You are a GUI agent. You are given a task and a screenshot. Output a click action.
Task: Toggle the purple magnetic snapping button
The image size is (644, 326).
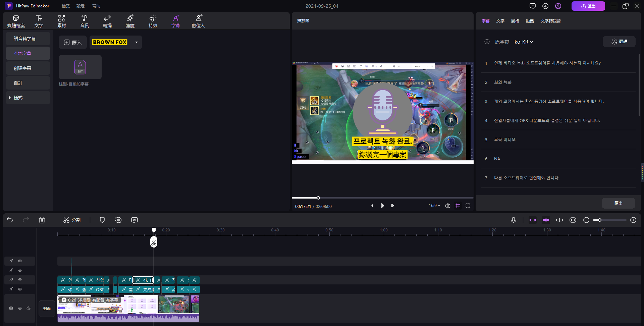[546, 220]
